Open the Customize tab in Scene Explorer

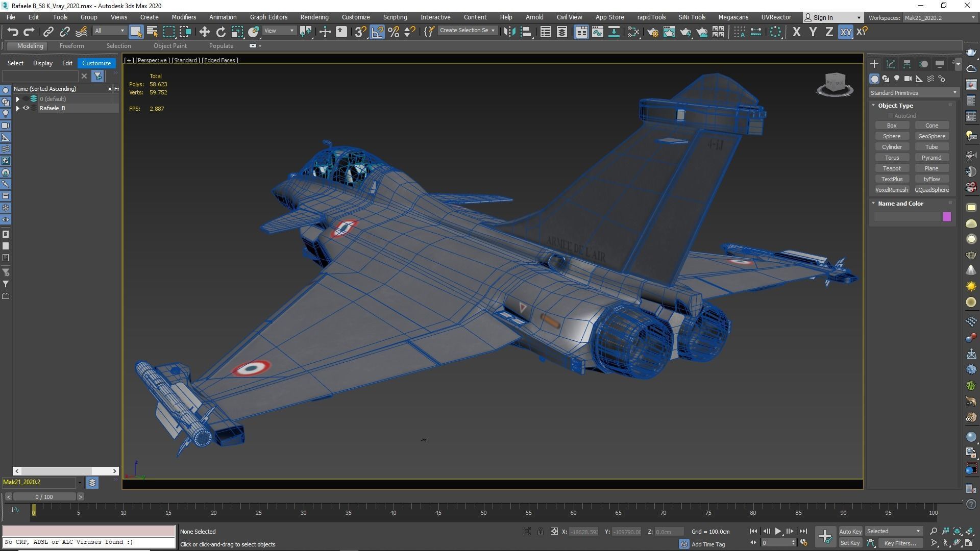point(96,63)
